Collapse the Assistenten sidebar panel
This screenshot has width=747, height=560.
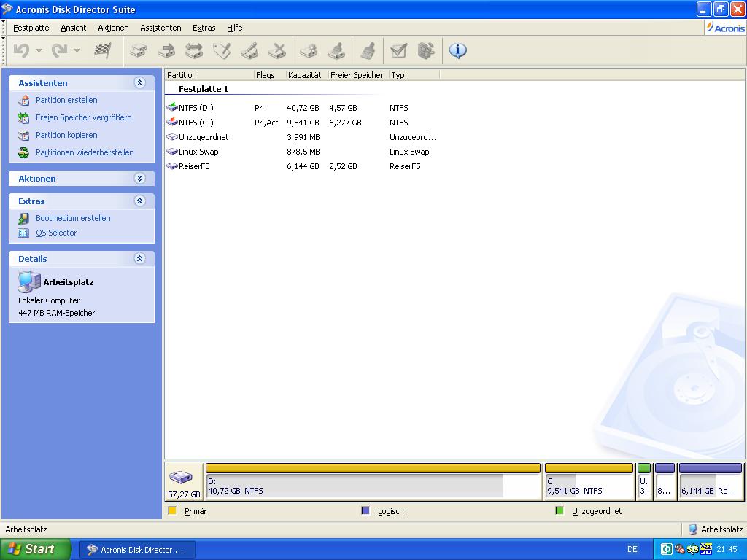pyautogui.click(x=139, y=83)
